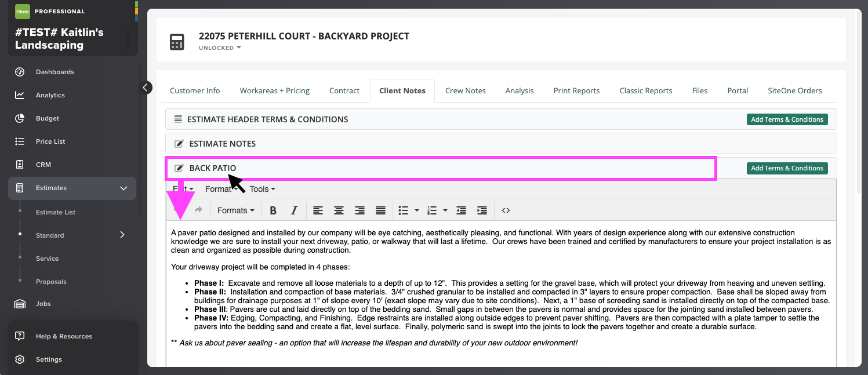Open the Contract tab

(x=344, y=90)
